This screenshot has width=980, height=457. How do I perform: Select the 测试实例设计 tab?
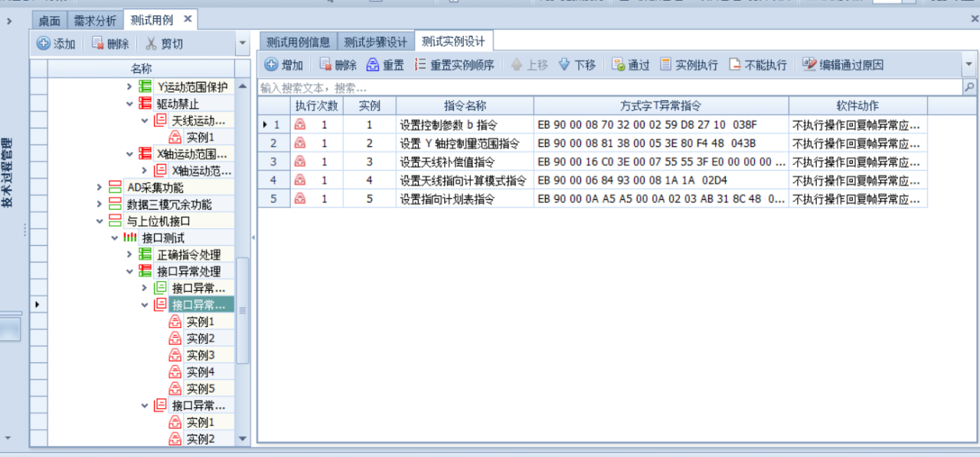[x=454, y=41]
